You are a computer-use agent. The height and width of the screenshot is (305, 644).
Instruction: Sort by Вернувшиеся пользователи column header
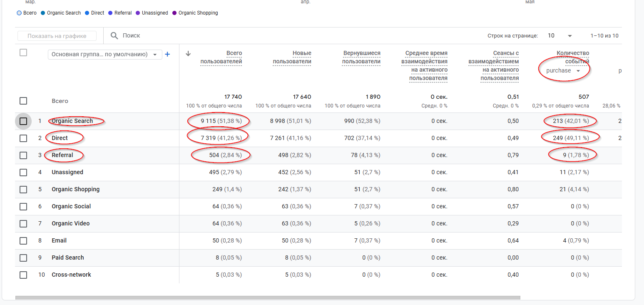[x=361, y=57]
